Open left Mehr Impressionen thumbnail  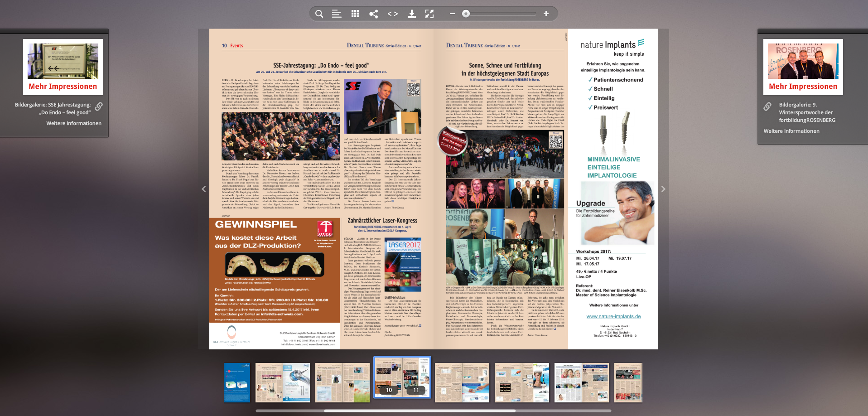pos(63,67)
